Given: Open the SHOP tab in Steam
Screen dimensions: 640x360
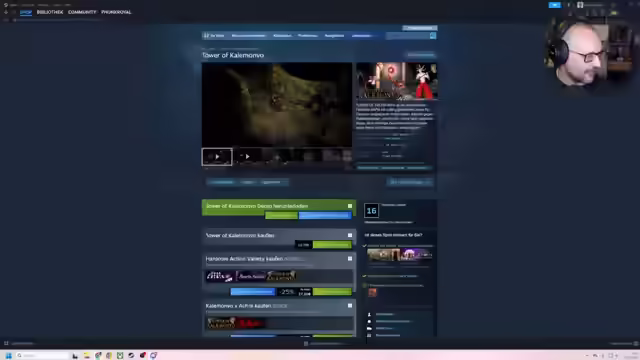Looking at the screenshot, I should pos(26,12).
